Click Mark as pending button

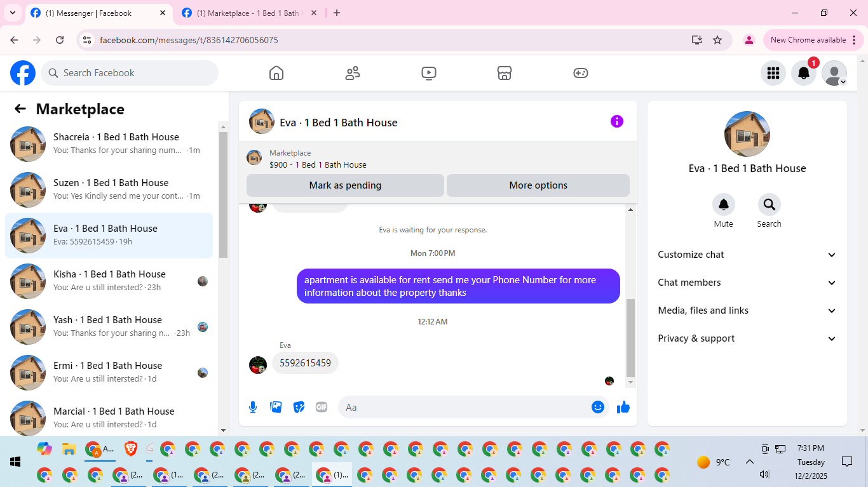coord(345,185)
